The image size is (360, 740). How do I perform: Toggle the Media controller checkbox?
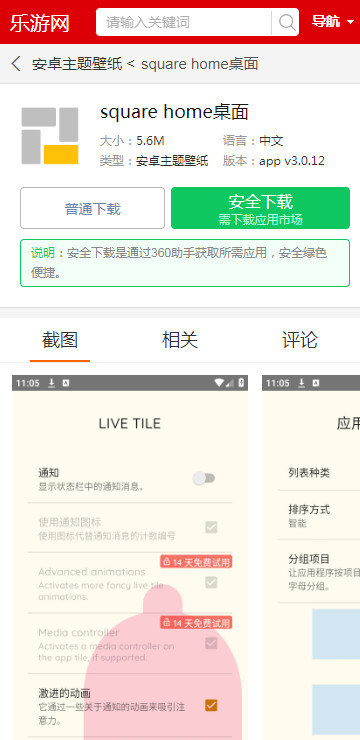coord(211,643)
